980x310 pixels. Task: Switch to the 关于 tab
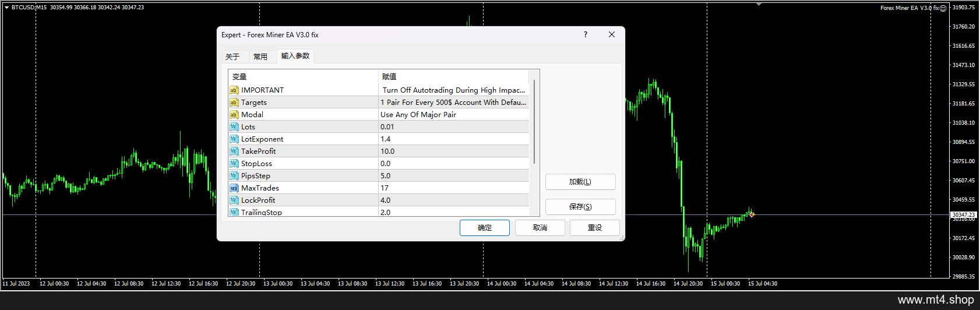(x=232, y=57)
